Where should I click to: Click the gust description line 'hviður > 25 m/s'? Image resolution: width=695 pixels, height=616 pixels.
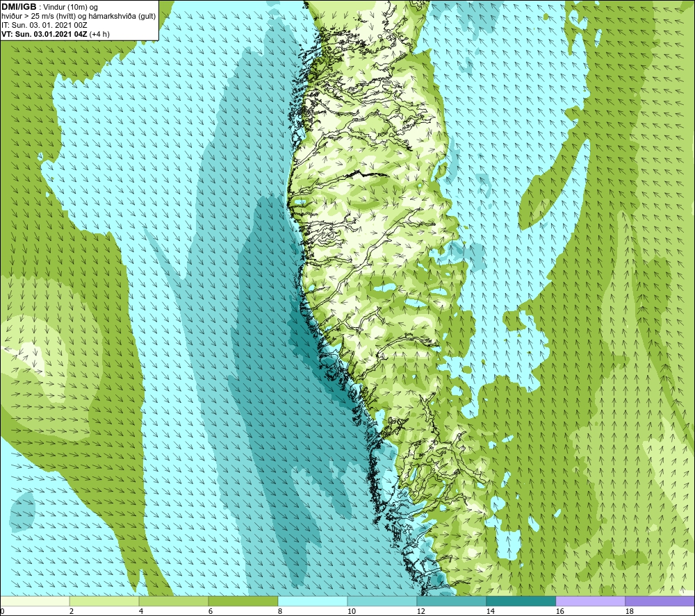tap(79, 17)
